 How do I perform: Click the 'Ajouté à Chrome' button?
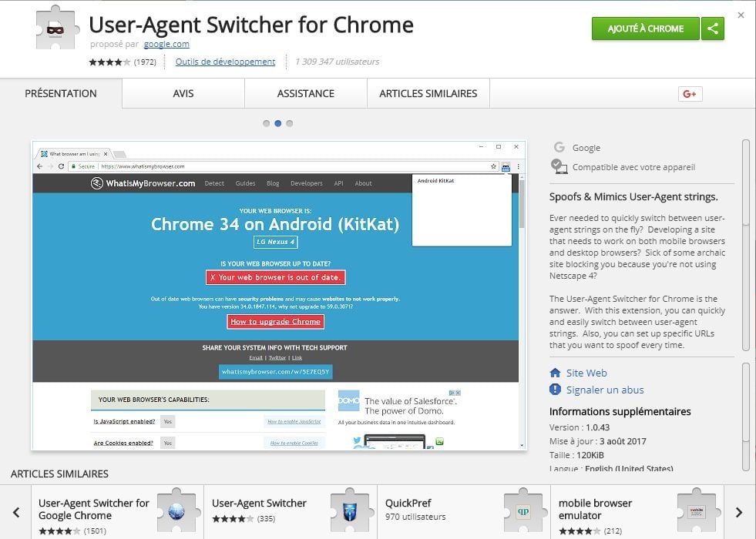(x=646, y=28)
